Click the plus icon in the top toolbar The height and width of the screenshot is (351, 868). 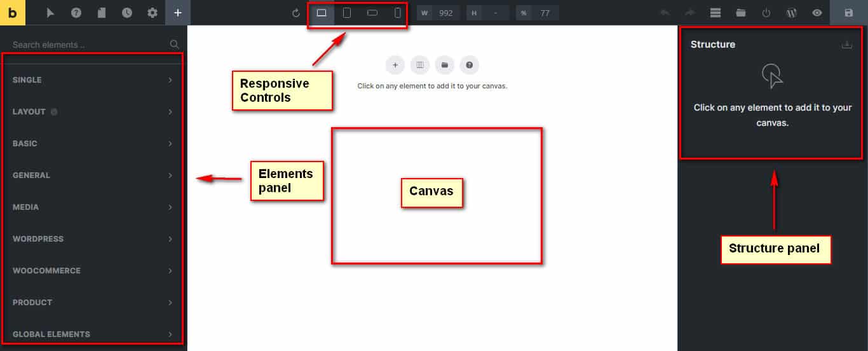point(178,13)
